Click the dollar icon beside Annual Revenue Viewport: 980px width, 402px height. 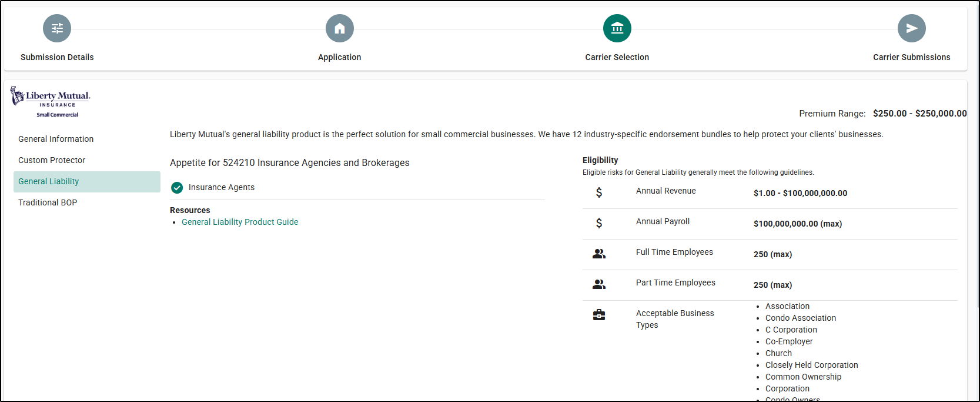click(599, 192)
